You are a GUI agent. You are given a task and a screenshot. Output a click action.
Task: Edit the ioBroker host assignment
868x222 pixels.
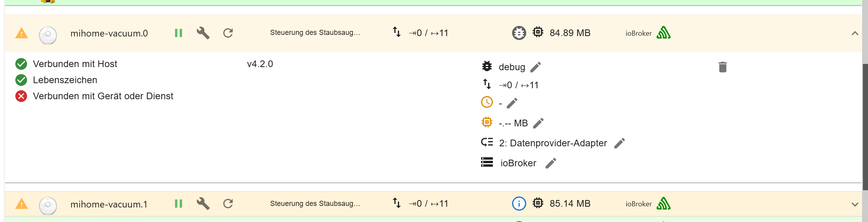click(x=551, y=163)
